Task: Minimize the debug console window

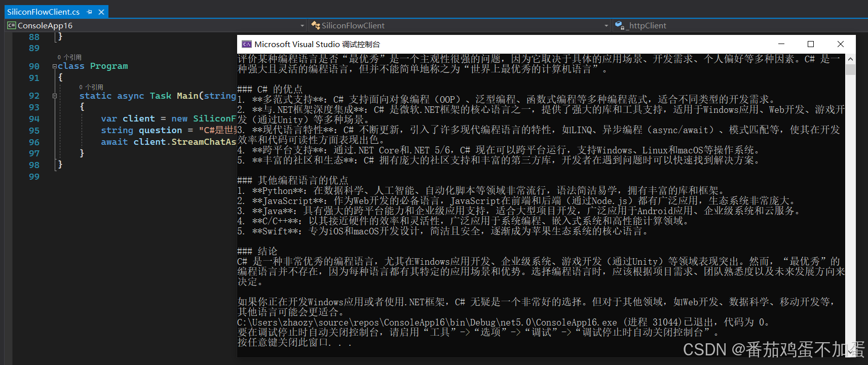Action: [781, 44]
